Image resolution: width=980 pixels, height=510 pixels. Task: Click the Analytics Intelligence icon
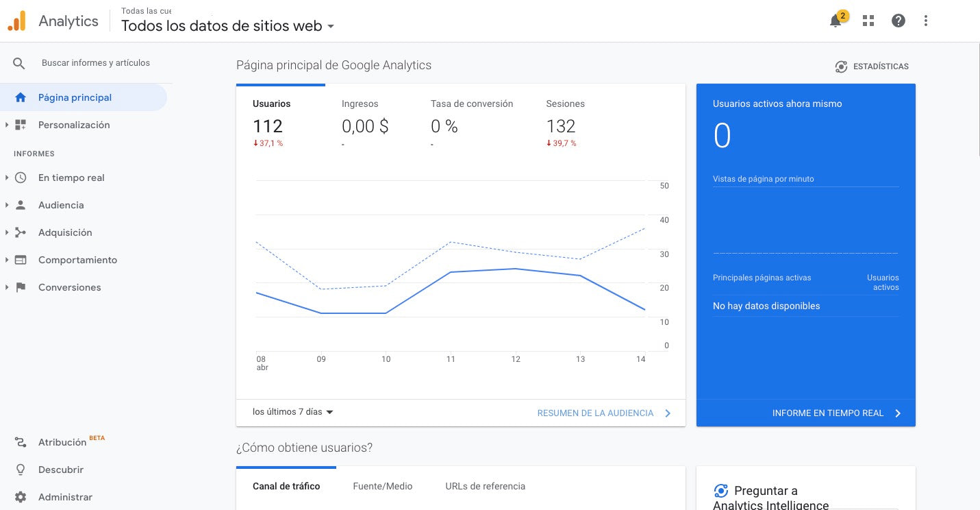coord(720,491)
